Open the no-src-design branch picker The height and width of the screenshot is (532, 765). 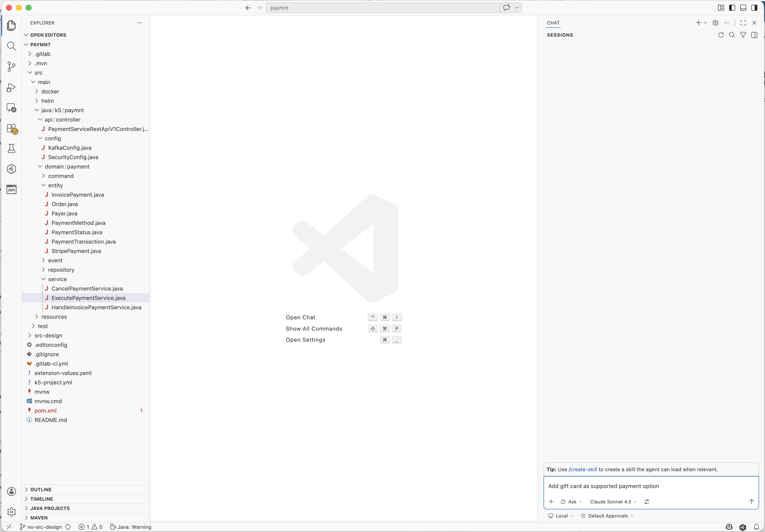[41, 527]
